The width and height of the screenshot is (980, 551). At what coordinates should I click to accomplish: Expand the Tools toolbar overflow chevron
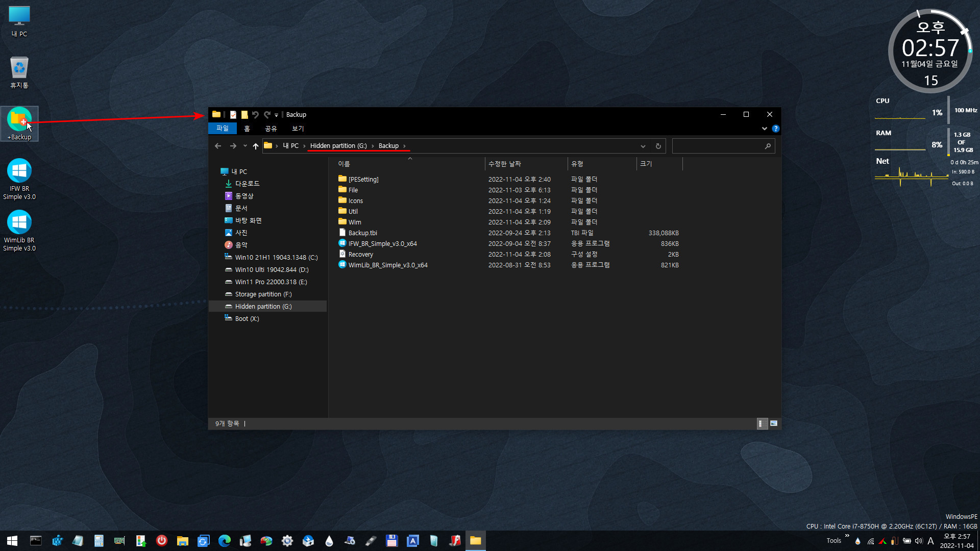[847, 536]
